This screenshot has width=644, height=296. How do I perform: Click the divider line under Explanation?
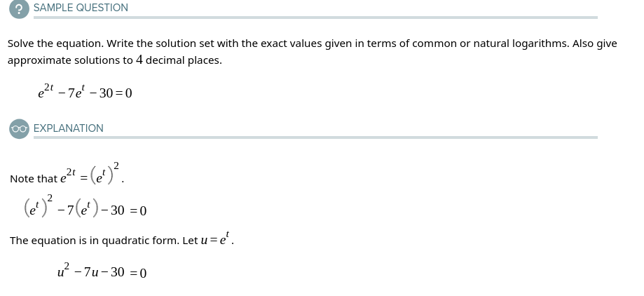pos(315,137)
